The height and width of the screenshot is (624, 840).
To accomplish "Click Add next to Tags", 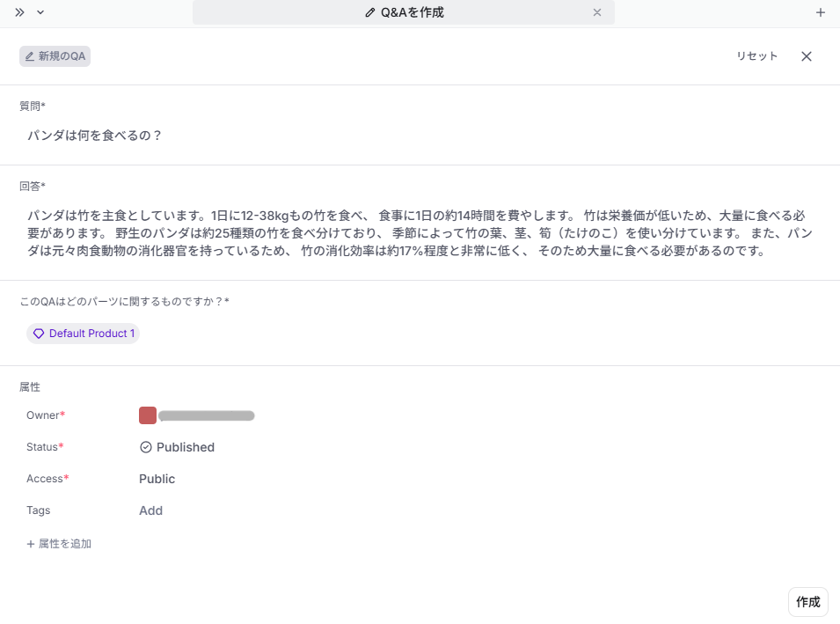I will 150,510.
